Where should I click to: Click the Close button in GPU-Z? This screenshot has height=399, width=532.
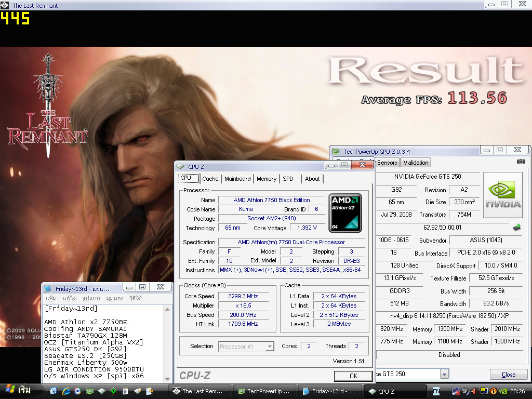(x=508, y=375)
